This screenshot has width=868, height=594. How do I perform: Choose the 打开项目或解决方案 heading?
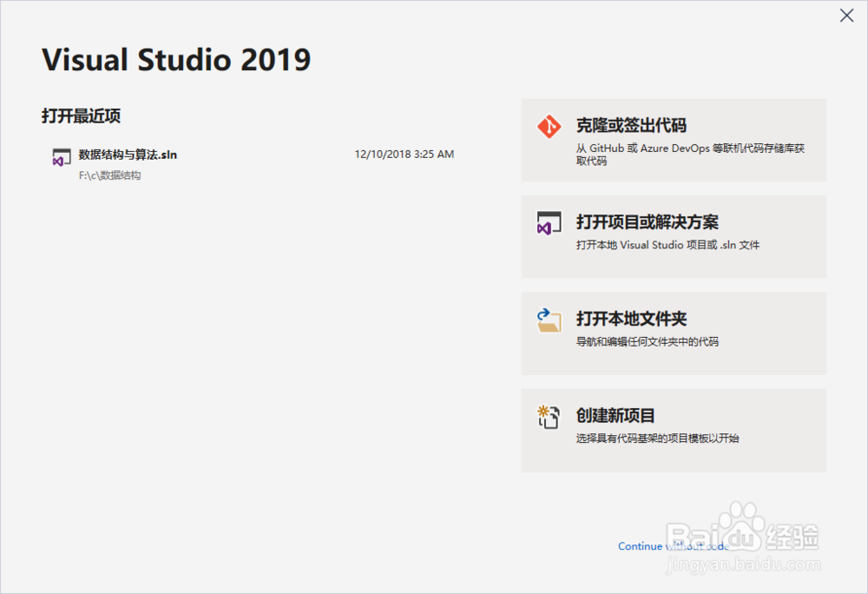[648, 222]
